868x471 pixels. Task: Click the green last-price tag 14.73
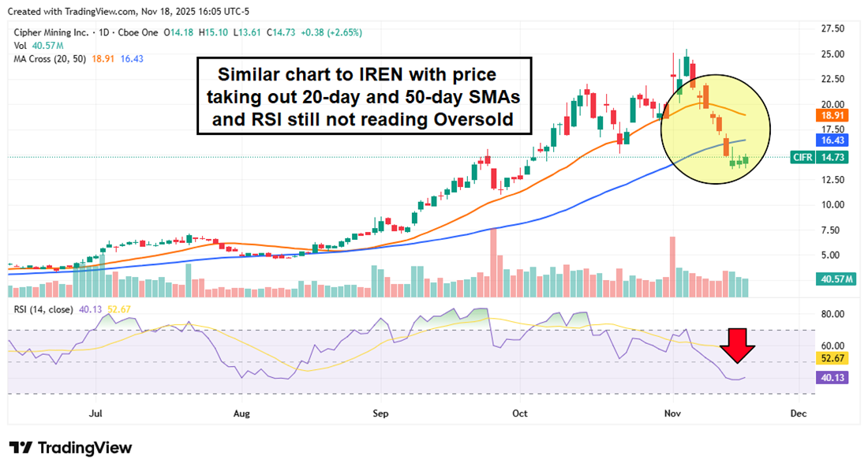coord(833,157)
